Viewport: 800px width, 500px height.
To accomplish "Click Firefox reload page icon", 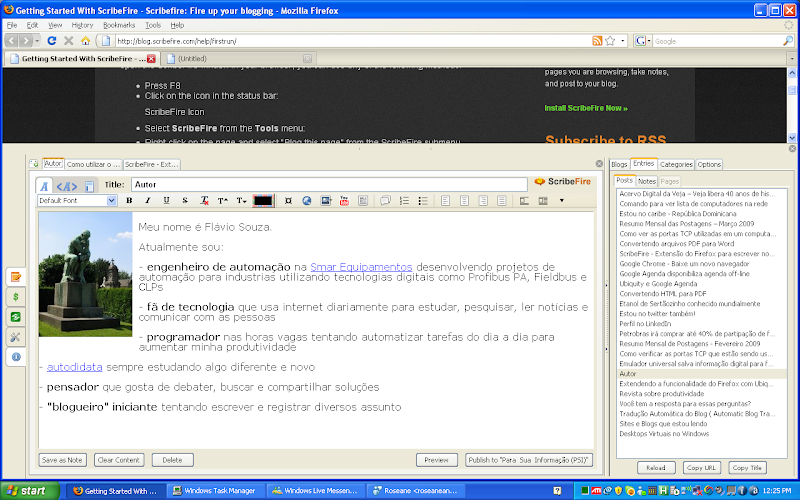I will coord(52,41).
